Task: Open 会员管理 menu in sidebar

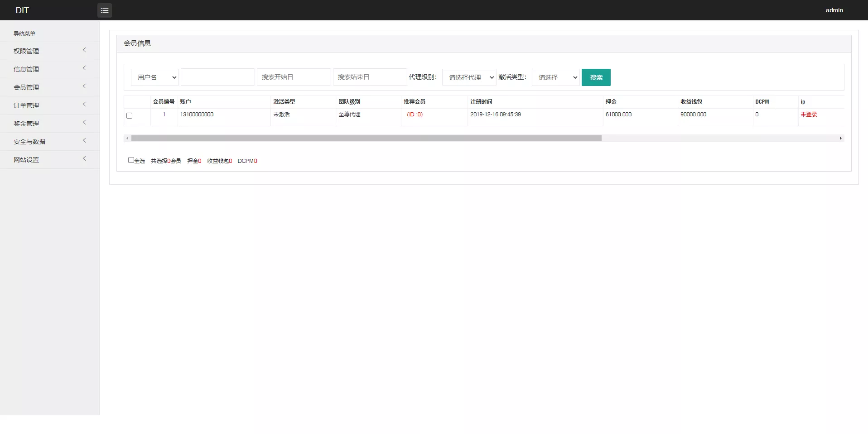Action: point(26,87)
